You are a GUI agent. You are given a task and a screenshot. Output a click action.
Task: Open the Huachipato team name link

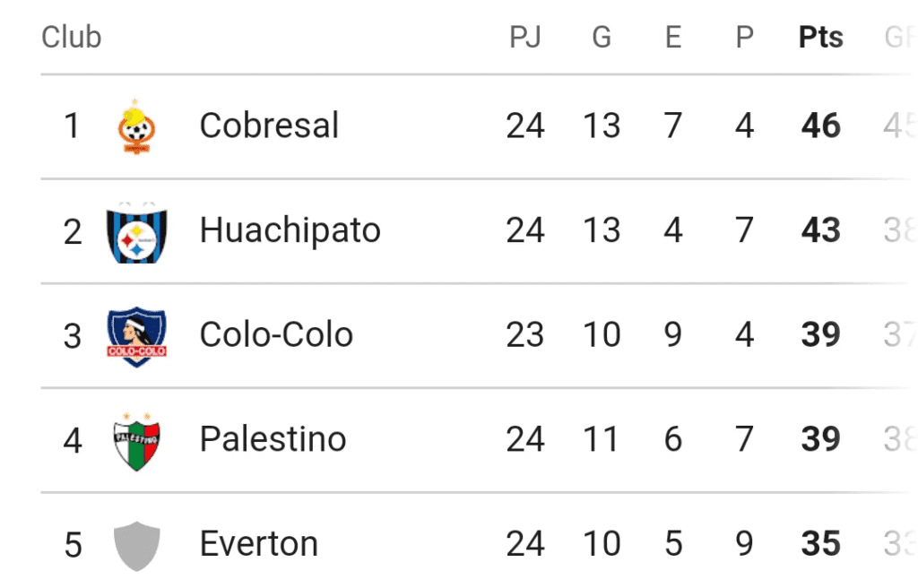290,231
